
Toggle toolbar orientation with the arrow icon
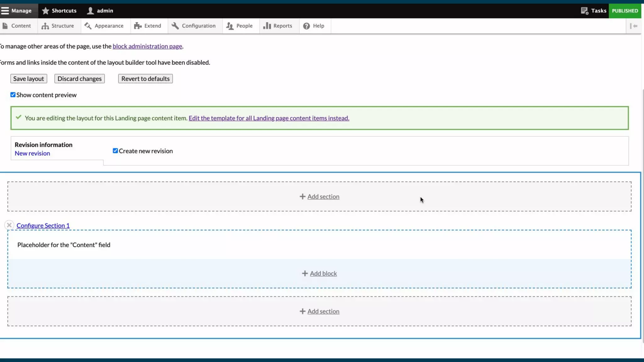point(634,26)
